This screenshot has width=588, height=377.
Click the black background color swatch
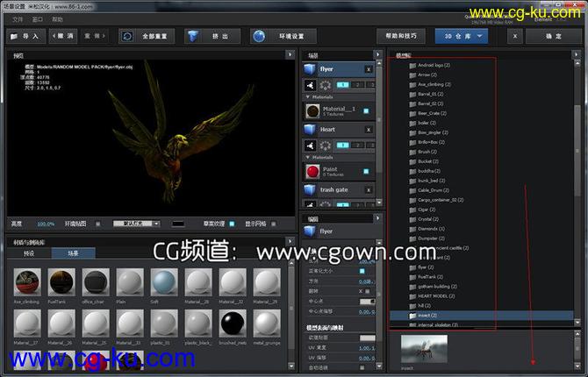pos(178,224)
